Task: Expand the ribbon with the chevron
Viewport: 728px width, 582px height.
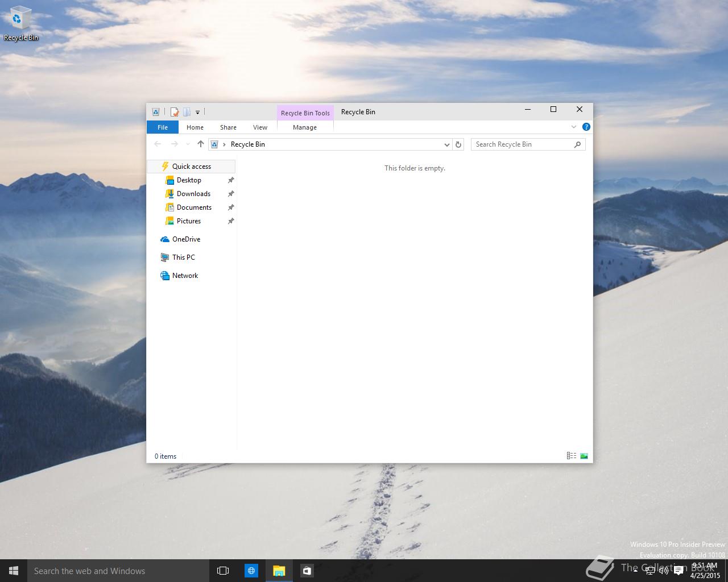Action: pos(574,127)
